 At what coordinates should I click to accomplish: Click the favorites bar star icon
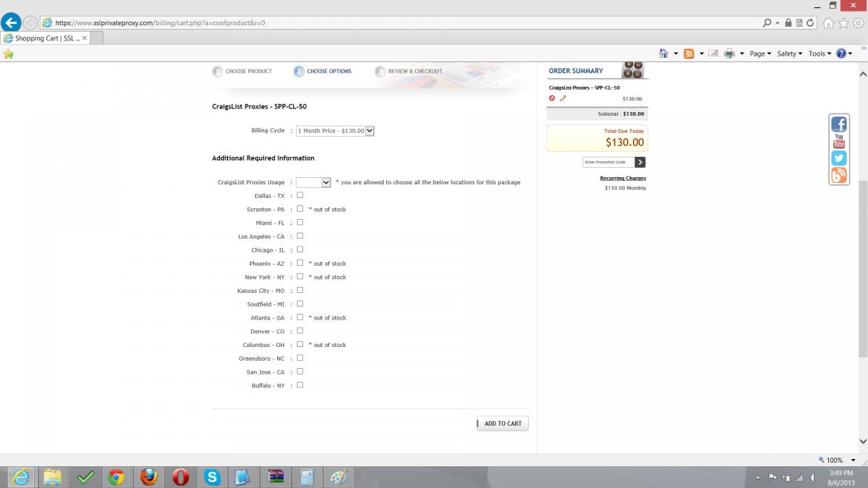(x=8, y=53)
